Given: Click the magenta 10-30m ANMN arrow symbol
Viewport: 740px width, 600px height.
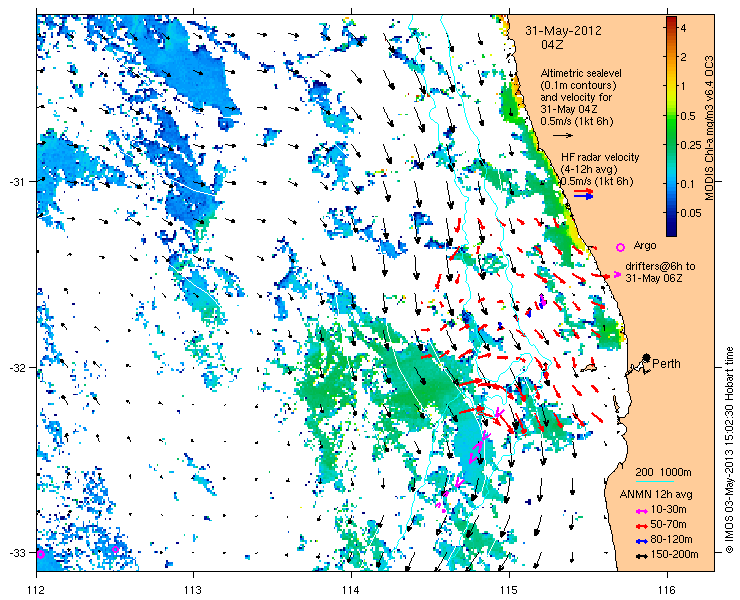Looking at the screenshot, I should [641, 511].
